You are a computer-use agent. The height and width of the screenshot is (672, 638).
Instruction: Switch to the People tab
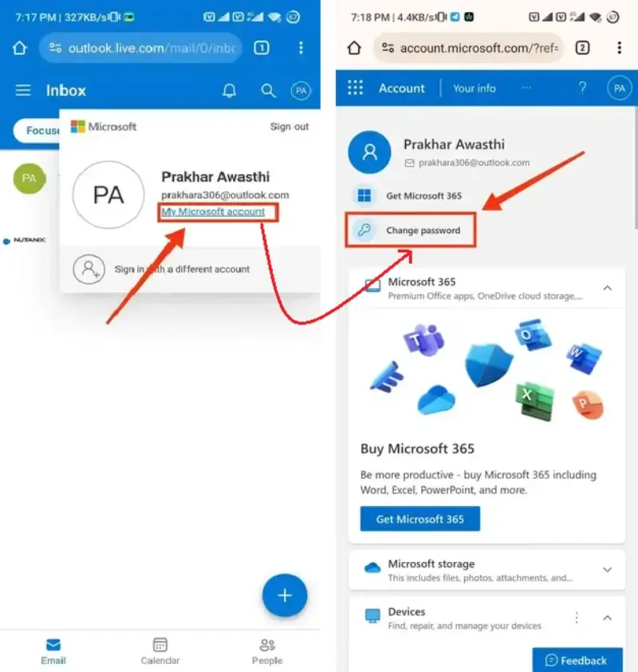[267, 651]
